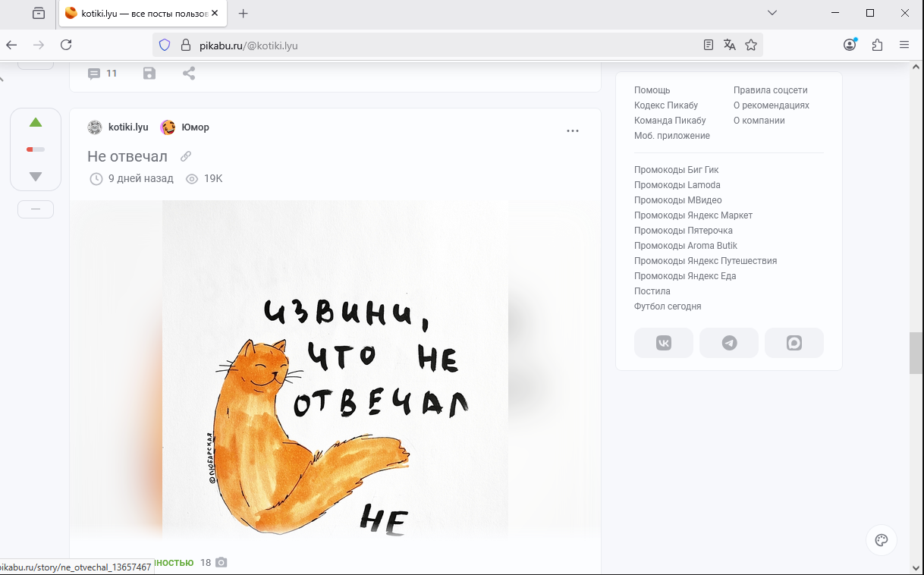Translate this page
Image resolution: width=924 pixels, height=575 pixels.
click(730, 45)
